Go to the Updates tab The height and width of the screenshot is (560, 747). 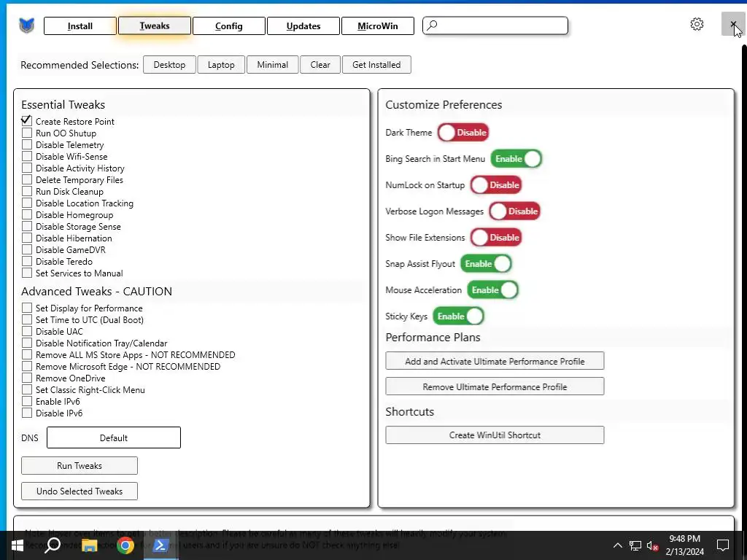click(x=303, y=26)
